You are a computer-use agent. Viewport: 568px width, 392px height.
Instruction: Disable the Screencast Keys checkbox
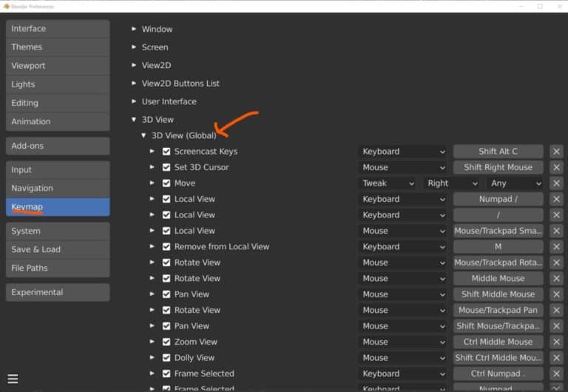(166, 152)
